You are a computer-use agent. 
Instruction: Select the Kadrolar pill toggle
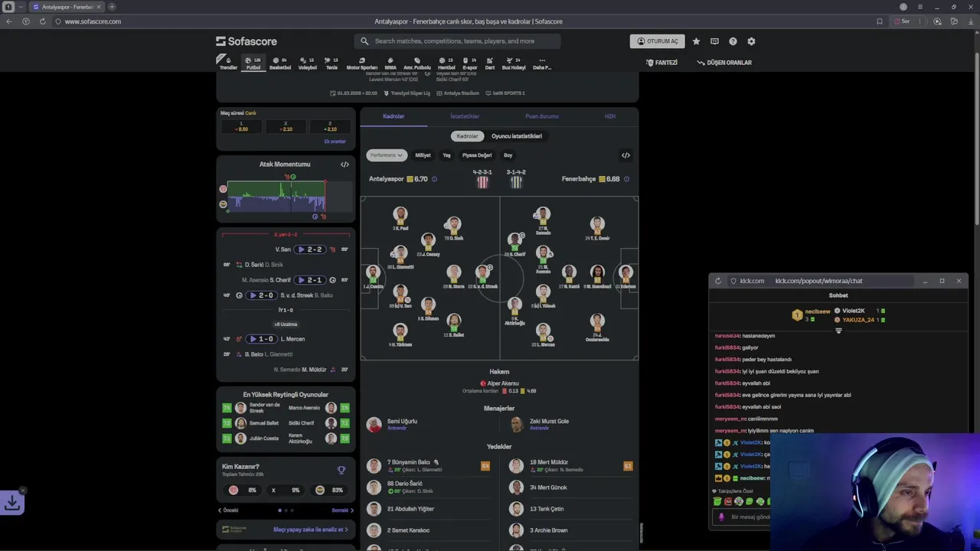click(x=467, y=136)
